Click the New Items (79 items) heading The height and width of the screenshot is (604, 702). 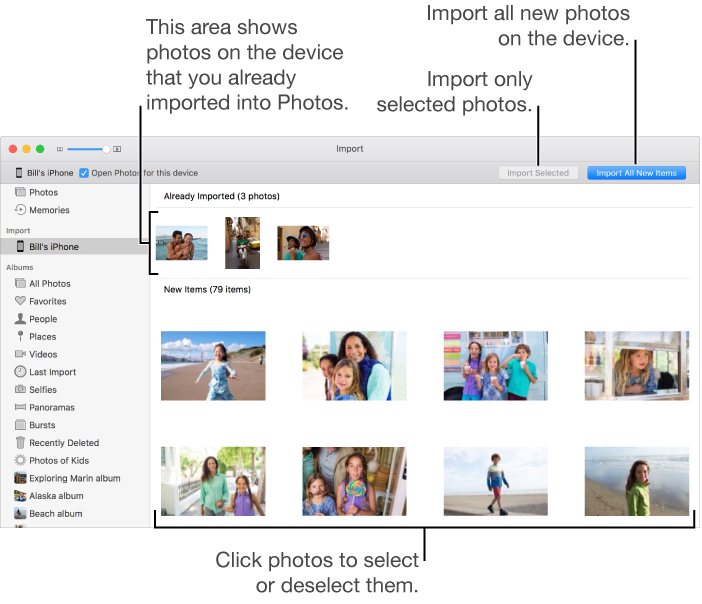point(207,289)
